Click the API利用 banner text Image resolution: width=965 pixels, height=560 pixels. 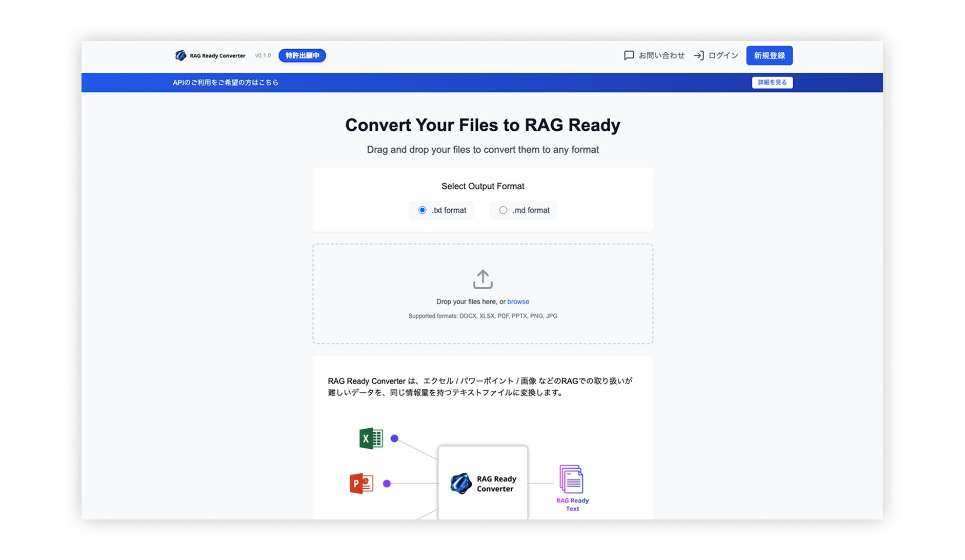point(226,83)
